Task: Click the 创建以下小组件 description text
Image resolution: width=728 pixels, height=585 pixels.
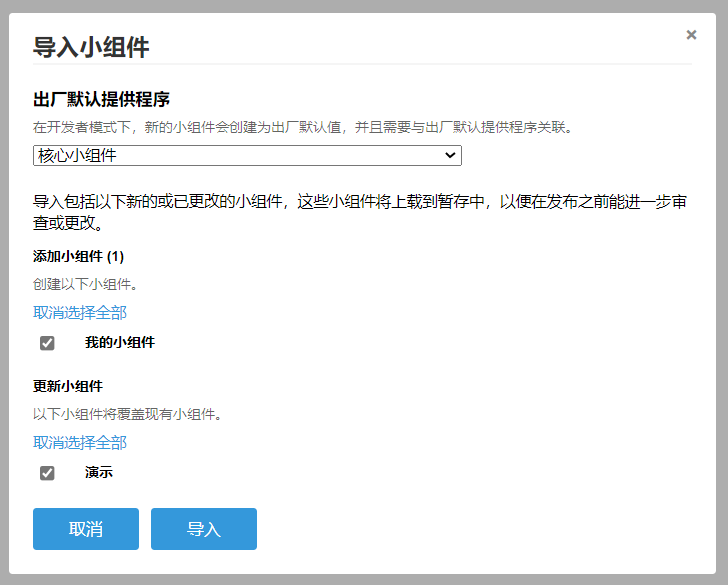Action: pos(85,285)
